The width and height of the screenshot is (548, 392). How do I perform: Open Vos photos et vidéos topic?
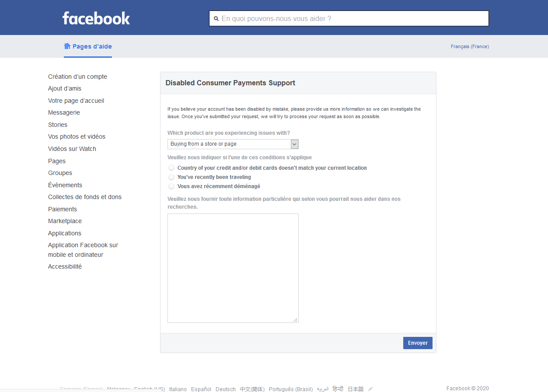pyautogui.click(x=77, y=136)
